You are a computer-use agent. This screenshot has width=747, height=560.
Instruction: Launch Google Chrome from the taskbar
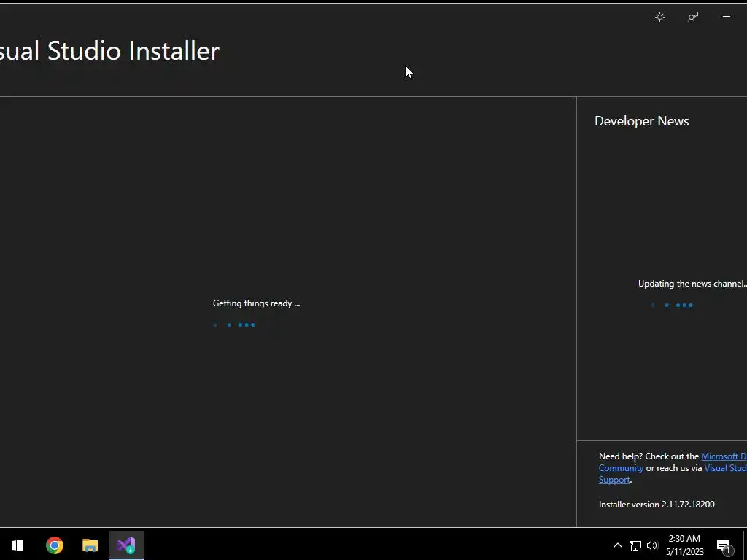coord(54,545)
